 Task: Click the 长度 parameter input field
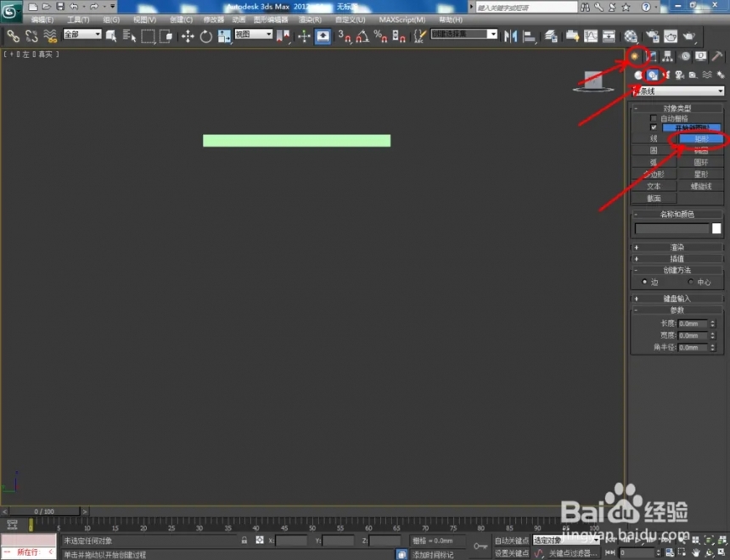coord(693,323)
